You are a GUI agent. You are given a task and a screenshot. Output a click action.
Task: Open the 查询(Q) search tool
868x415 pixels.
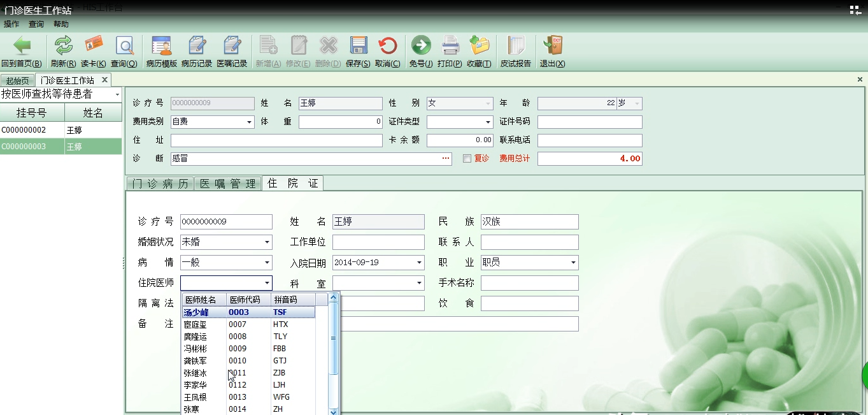(x=124, y=52)
